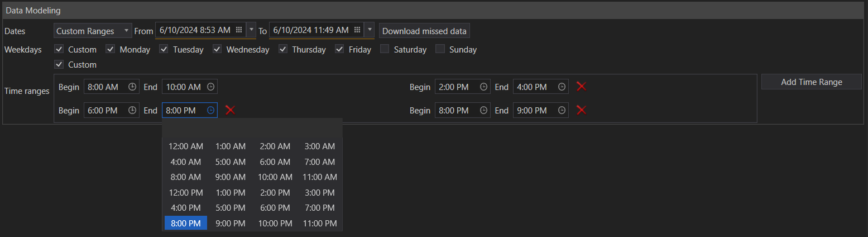Viewport: 868px width, 237px height.
Task: Delete the 2:00 PM to 4:00 PM time range
Action: 581,87
